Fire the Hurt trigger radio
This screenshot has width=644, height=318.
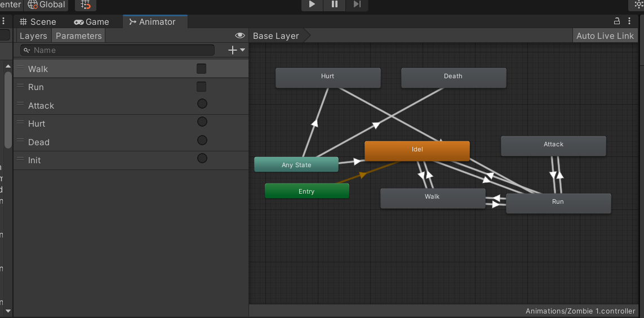(x=202, y=122)
